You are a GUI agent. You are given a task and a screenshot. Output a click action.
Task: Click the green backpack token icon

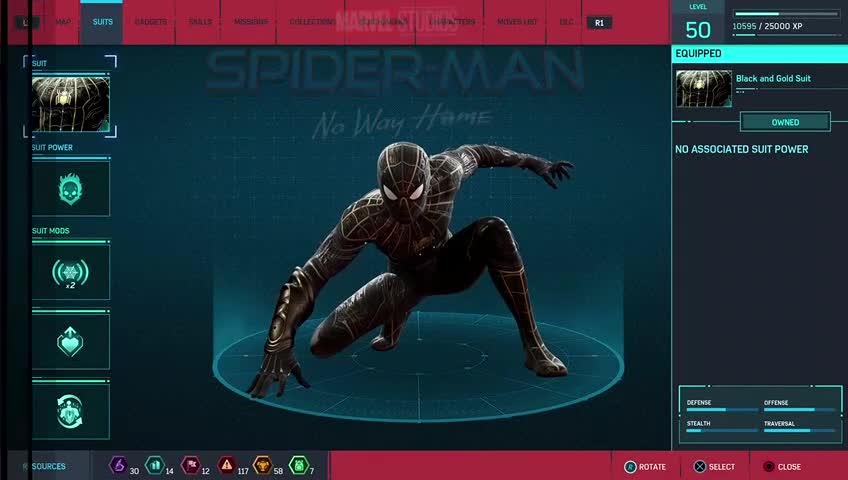[x=299, y=465]
